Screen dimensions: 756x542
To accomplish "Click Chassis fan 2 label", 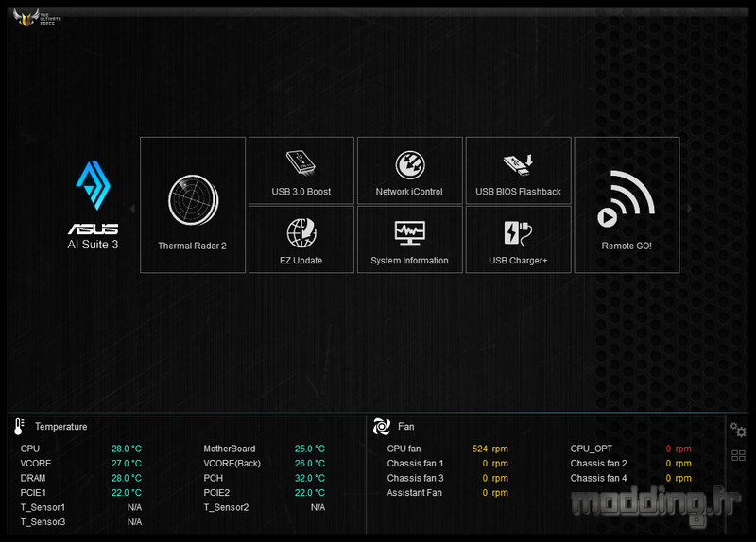I will coord(599,463).
